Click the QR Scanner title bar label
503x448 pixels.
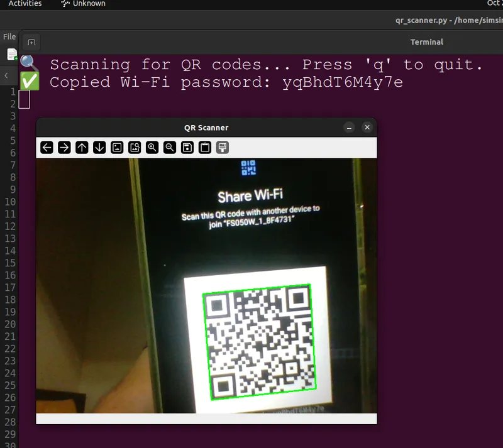click(206, 128)
